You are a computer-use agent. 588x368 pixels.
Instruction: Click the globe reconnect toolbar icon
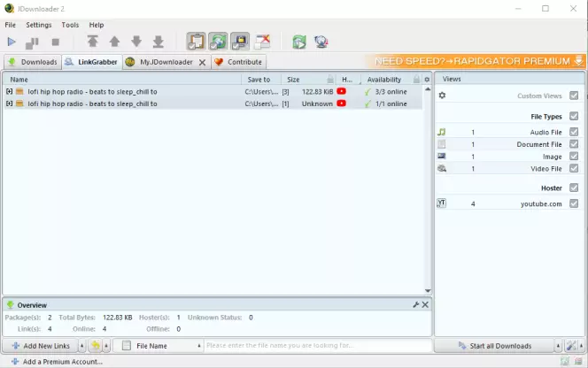point(321,42)
